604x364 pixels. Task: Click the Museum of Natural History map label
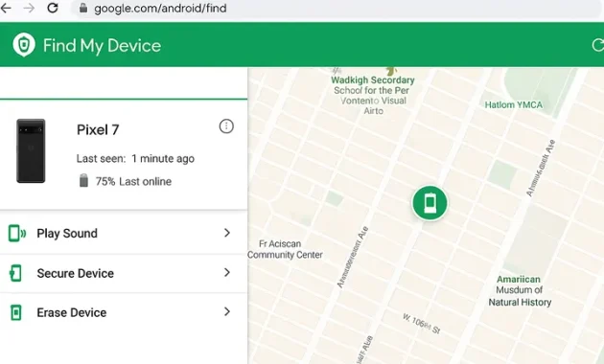[520, 290]
